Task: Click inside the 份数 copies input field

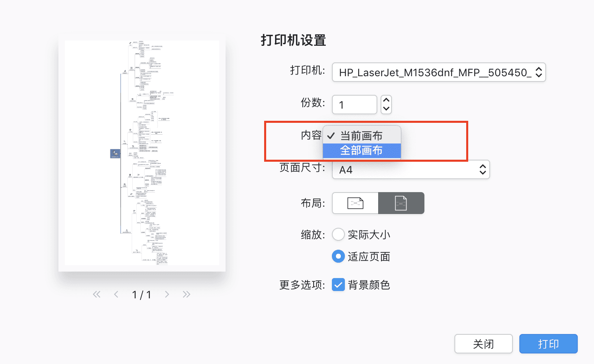Action: click(354, 104)
